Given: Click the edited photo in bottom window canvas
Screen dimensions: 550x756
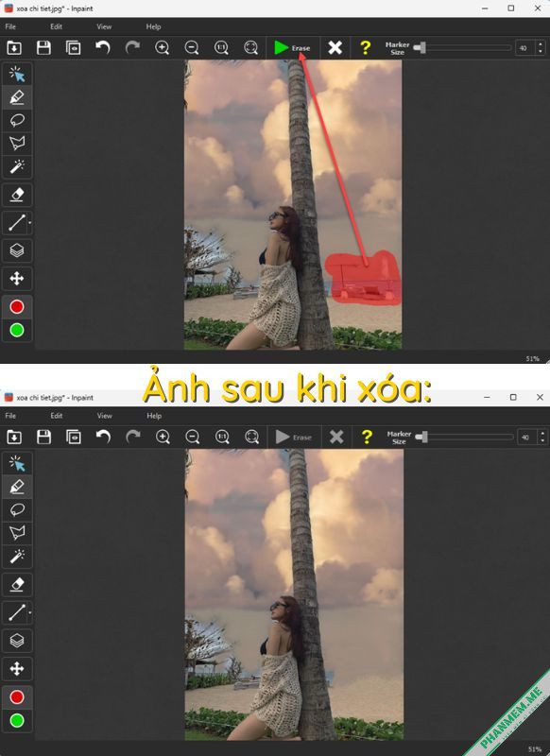Looking at the screenshot, I should point(294,594).
